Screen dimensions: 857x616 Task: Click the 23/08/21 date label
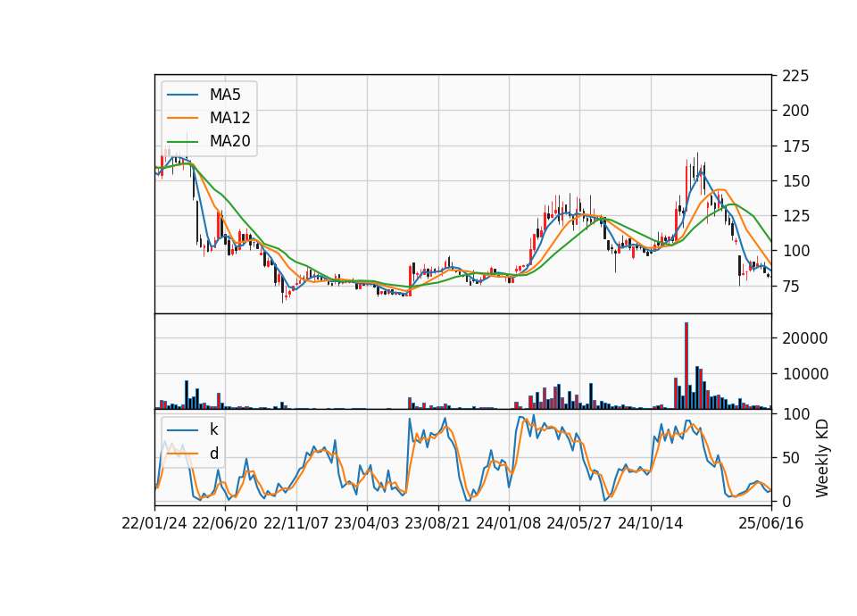pyautogui.click(x=437, y=523)
